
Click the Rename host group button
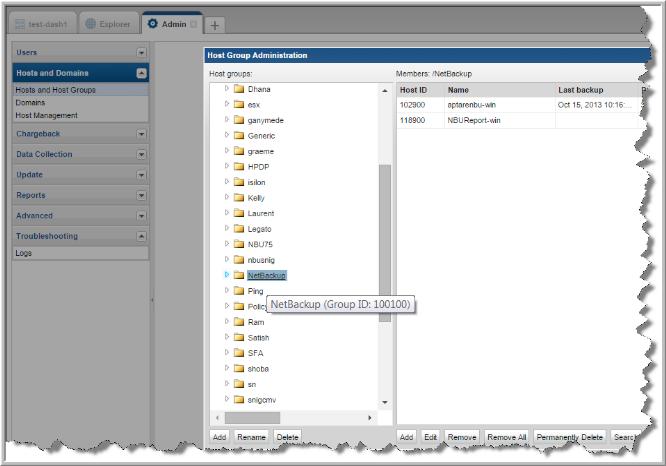coord(251,437)
